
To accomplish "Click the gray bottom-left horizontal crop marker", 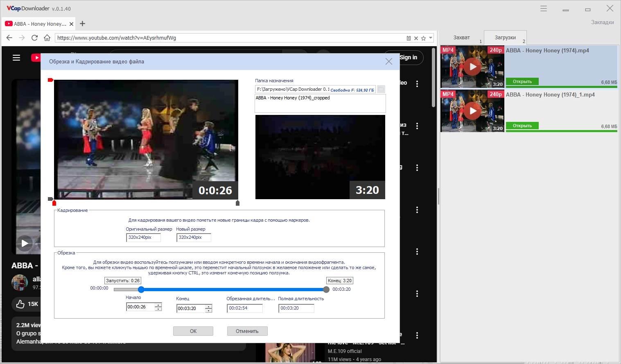I will click(51, 199).
